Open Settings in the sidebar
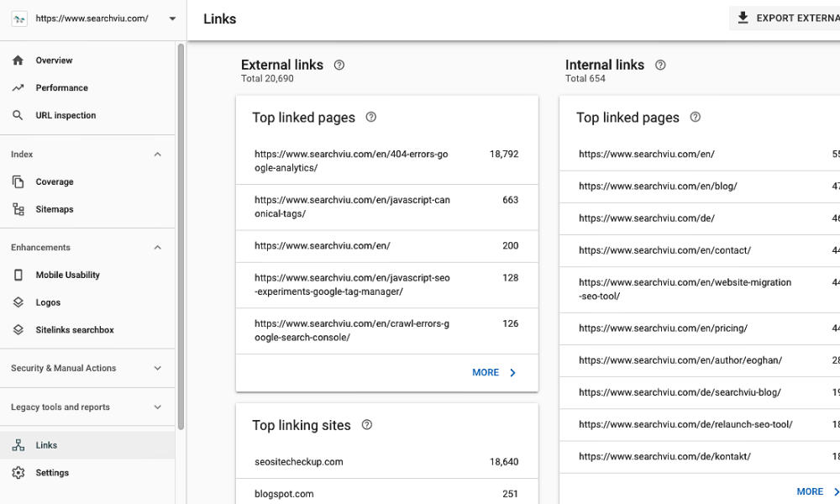Image resolution: width=840 pixels, height=504 pixels. [x=87, y=472]
